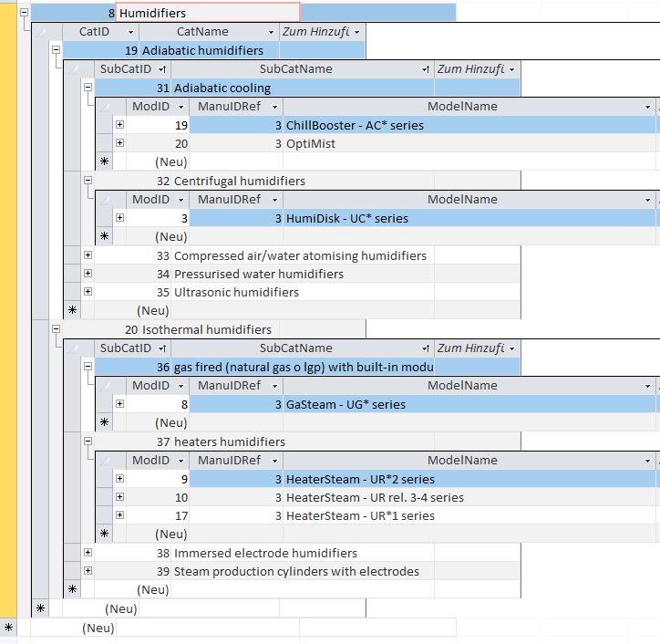Screen dimensions: 660x644
Task: Open the CatName column filter dropdown
Action: (271, 32)
